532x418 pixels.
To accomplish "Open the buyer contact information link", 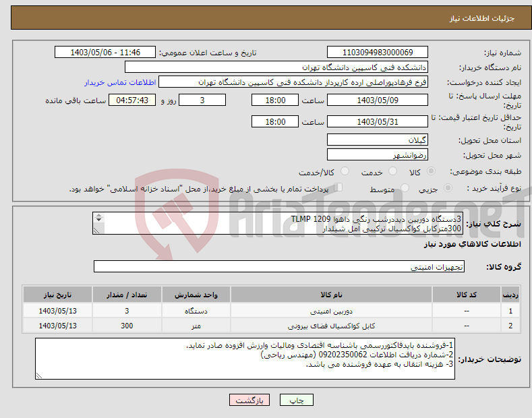I will [120, 82].
